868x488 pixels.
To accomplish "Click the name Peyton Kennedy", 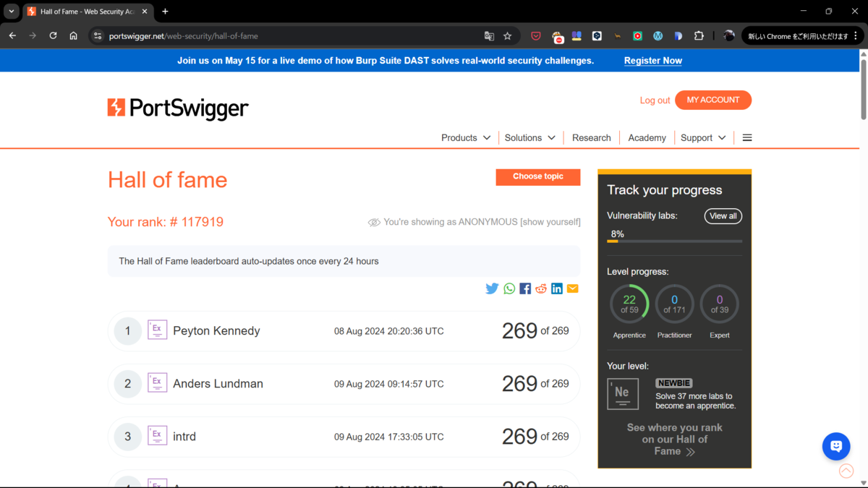I will 216,330.
